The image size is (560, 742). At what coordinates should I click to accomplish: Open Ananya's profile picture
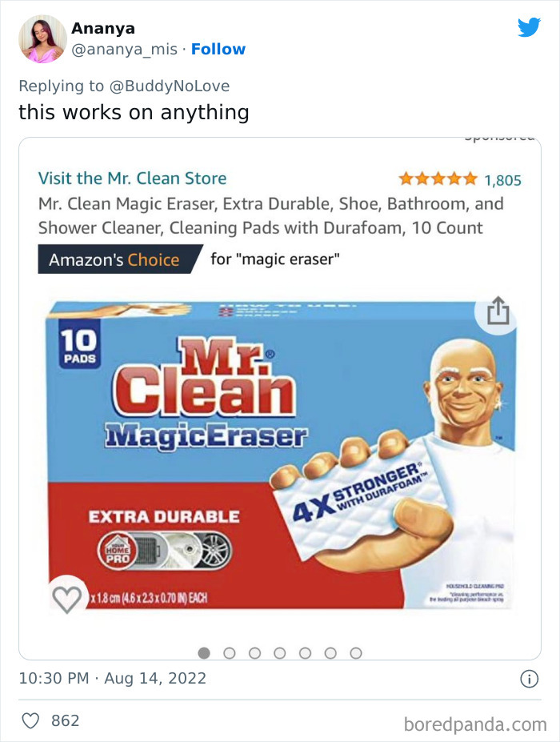click(42, 38)
